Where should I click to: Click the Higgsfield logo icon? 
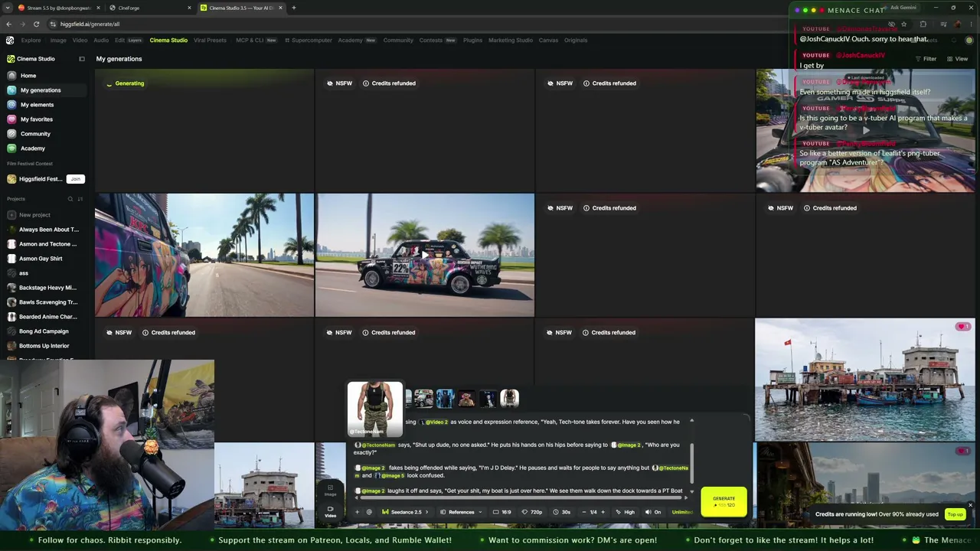(x=10, y=41)
